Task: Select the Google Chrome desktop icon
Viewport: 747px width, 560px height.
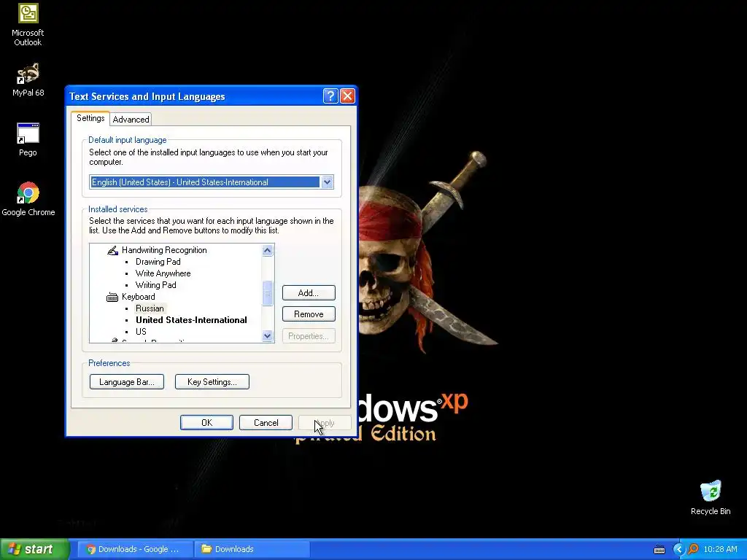Action: [x=28, y=199]
